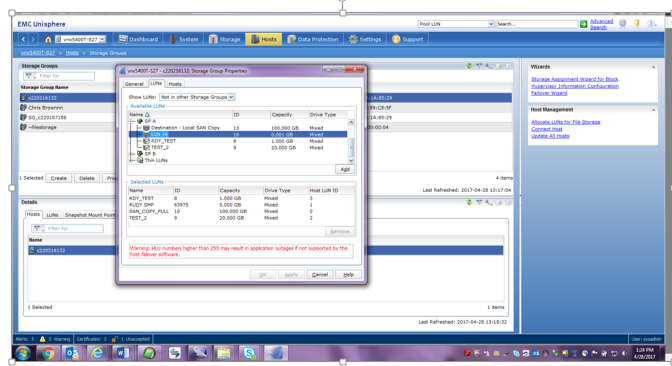The width and height of the screenshot is (672, 366).
Task: Open the Pool LUN search scope dropdown
Action: 491,24
